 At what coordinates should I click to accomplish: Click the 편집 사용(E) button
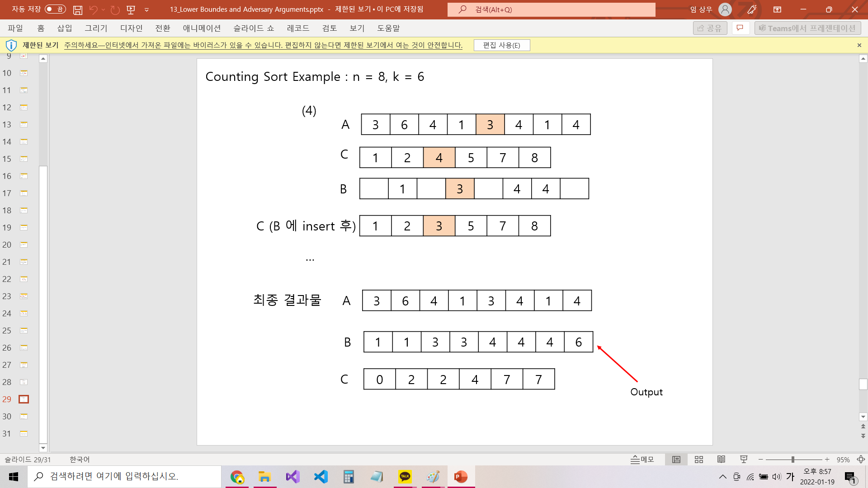pos(501,45)
